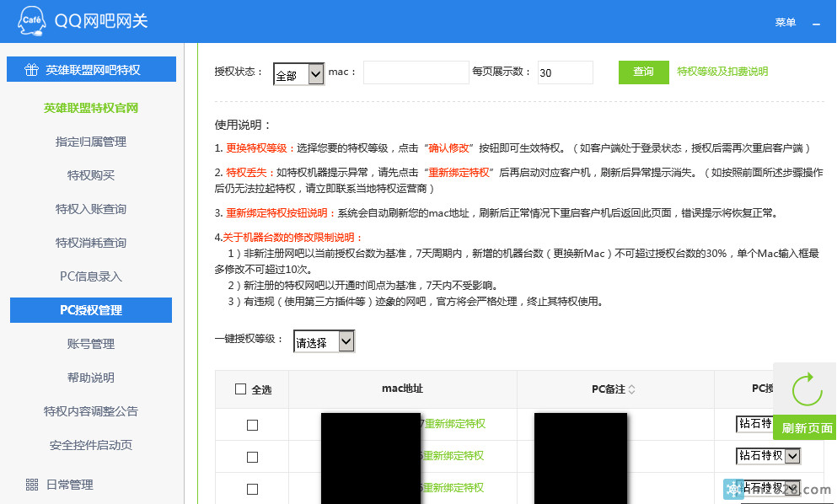Click the gift icon beside 英雄联盟网吧特权
The height and width of the screenshot is (504, 837).
pos(31,70)
